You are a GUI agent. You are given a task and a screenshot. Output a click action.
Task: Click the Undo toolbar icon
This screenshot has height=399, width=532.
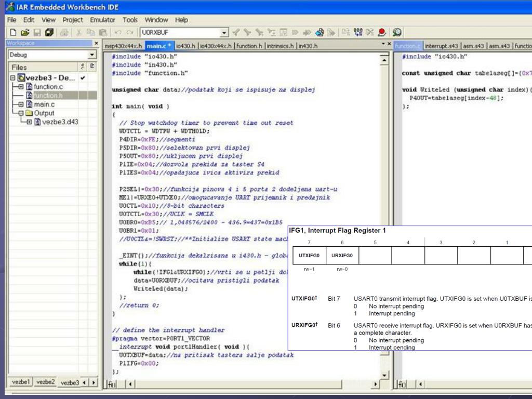[x=118, y=32]
